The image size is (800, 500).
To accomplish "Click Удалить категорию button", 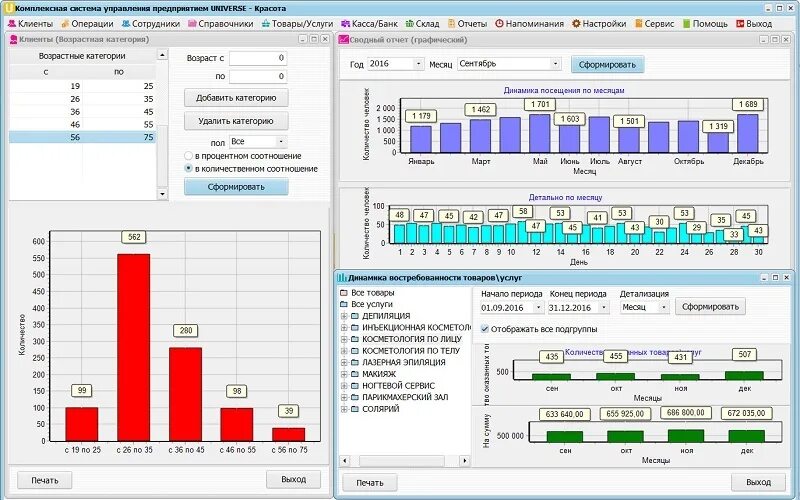I will (x=236, y=121).
